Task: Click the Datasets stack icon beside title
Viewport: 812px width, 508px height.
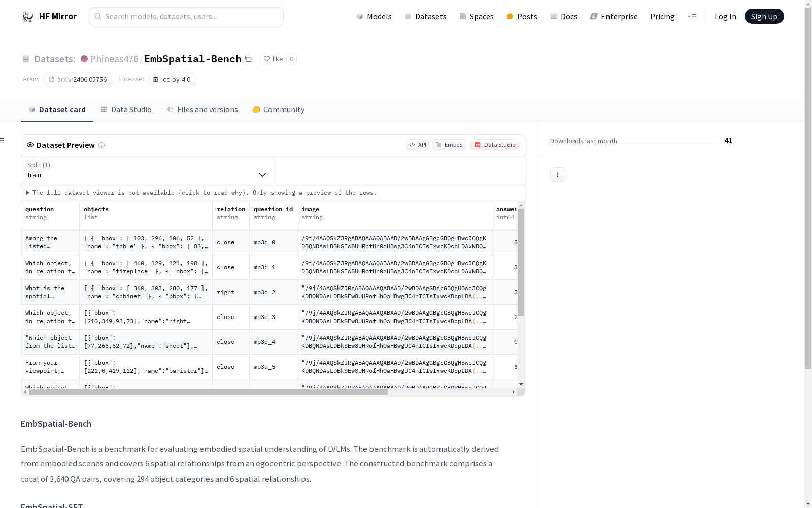Action: [x=26, y=59]
